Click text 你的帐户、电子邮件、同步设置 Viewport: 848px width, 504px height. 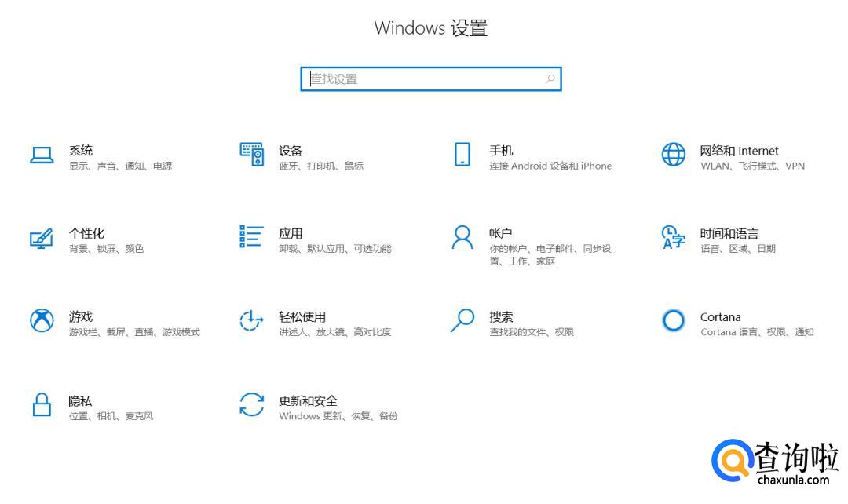(550, 254)
